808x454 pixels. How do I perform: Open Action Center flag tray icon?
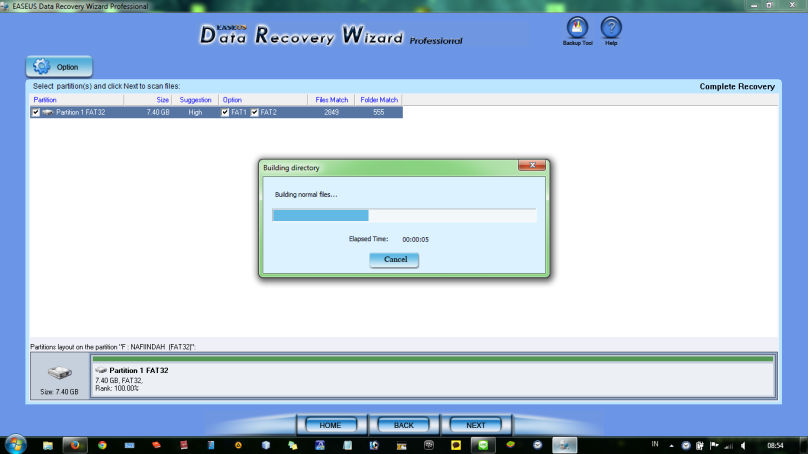point(714,446)
